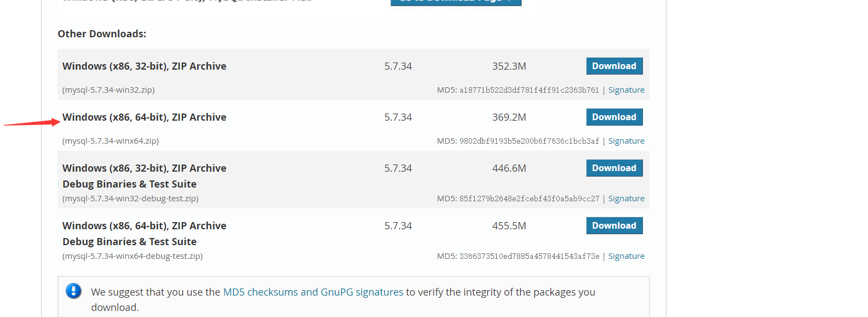
Task: Click the partially visible Go to Download Page button
Action: click(x=456, y=2)
